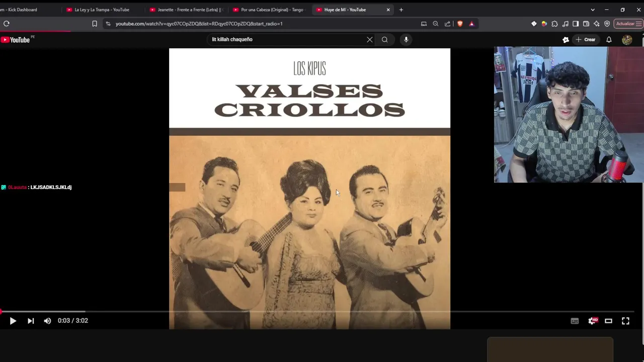Click the streamer webcam overlay
The image size is (644, 362).
click(x=569, y=115)
